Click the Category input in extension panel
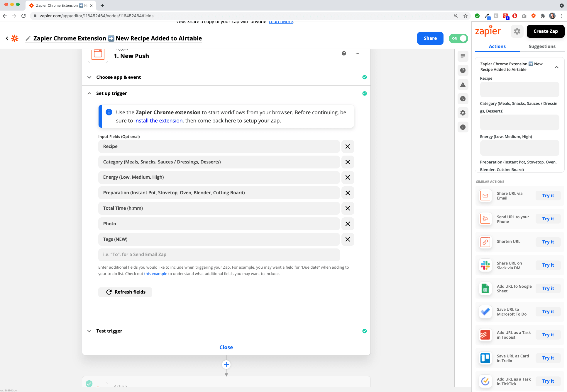Image resolution: width=567 pixels, height=392 pixels. pyautogui.click(x=519, y=122)
